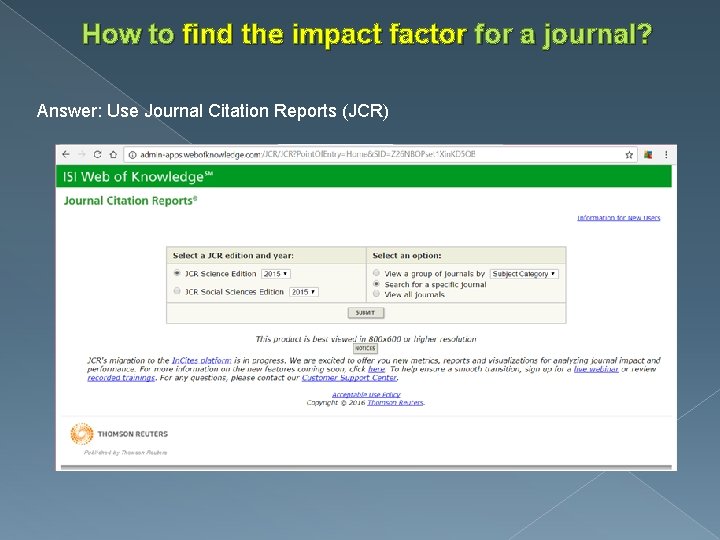Open Subject Category dropdown
The width and height of the screenshot is (720, 540).
(x=524, y=274)
